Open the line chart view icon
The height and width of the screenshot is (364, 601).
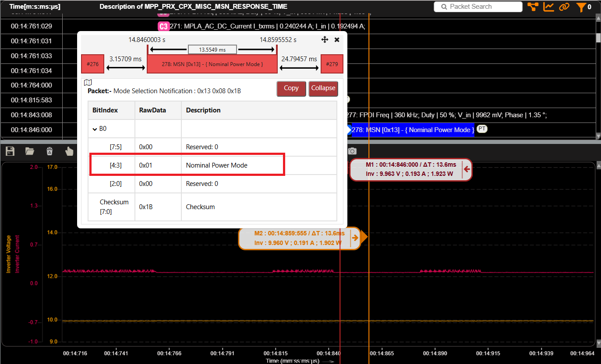pyautogui.click(x=548, y=7)
